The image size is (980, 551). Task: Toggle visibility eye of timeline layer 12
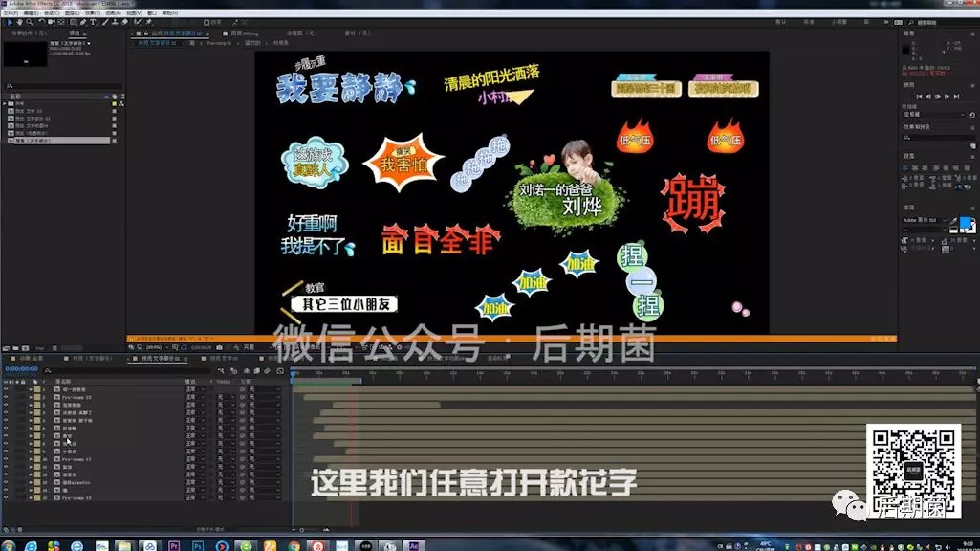coord(6,474)
